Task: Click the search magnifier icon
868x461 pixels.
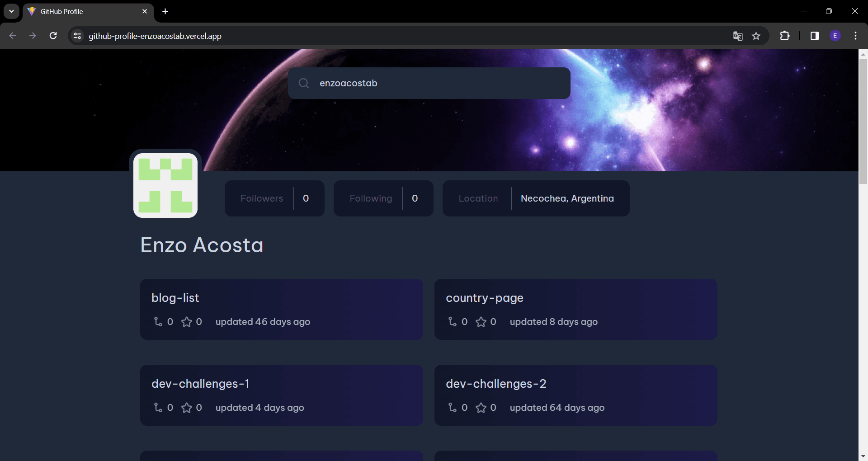Action: pos(304,83)
